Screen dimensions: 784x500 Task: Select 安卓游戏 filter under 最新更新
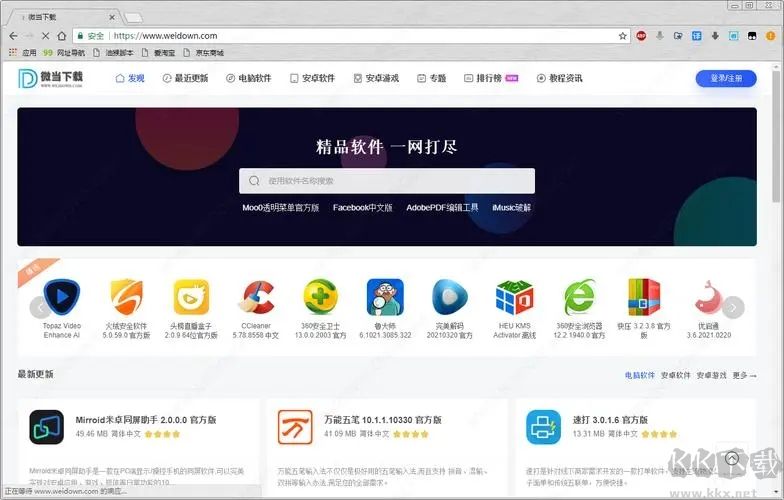(x=712, y=375)
